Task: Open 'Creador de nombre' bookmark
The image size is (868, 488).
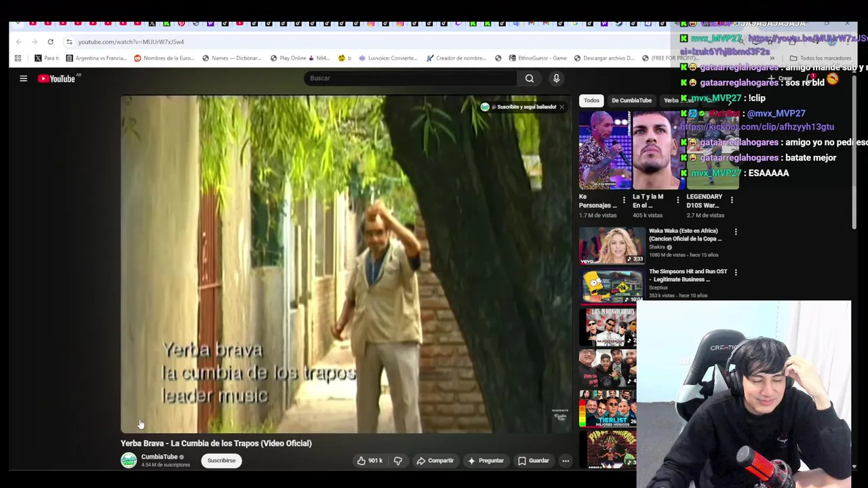Action: [x=456, y=58]
